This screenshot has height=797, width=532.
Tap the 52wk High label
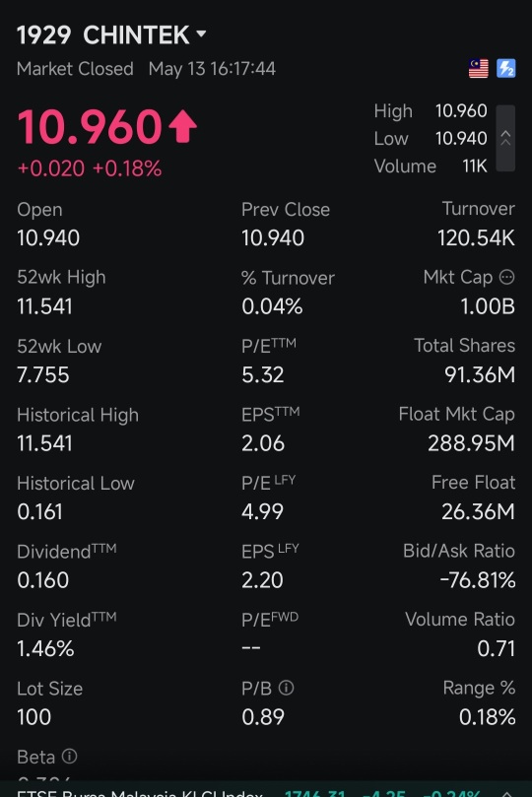pos(61,278)
